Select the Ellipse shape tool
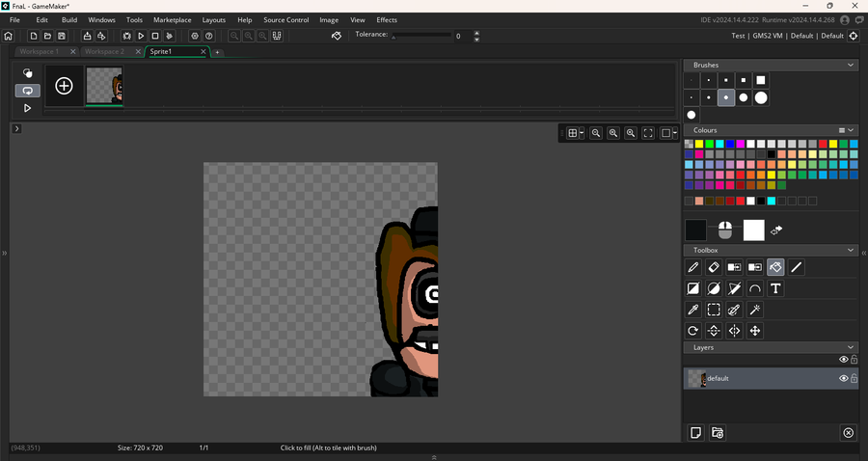The height and width of the screenshot is (461, 868). click(x=714, y=288)
